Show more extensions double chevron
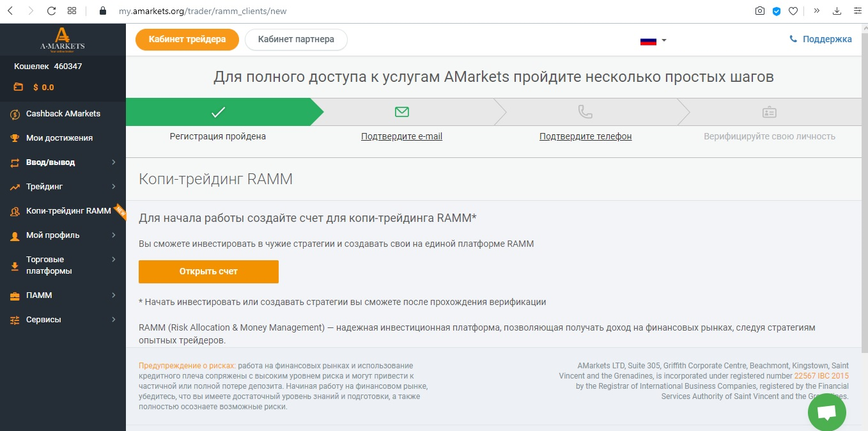Viewport: 868px width, 431px height. coord(816,11)
